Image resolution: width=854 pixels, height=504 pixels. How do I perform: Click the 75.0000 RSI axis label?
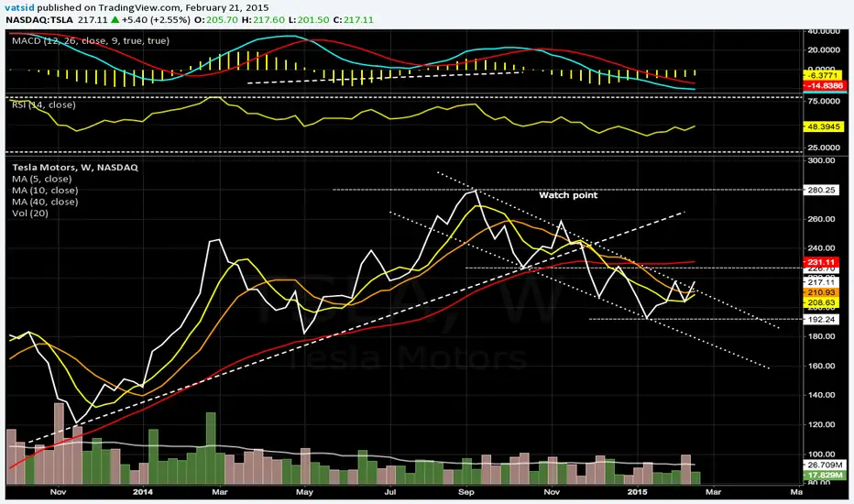[x=824, y=102]
